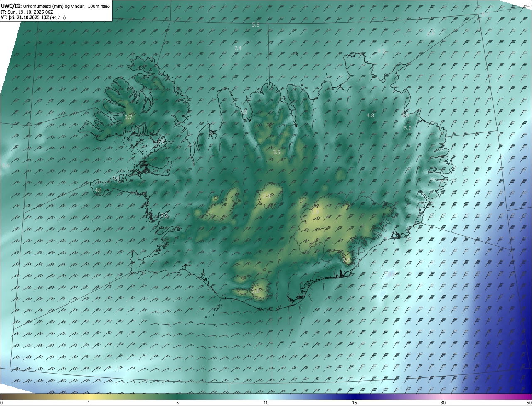Click the 'IT: Sun. 19. 10. 2025 06Z' line
This screenshot has height=406, width=532.
click(x=26, y=12)
